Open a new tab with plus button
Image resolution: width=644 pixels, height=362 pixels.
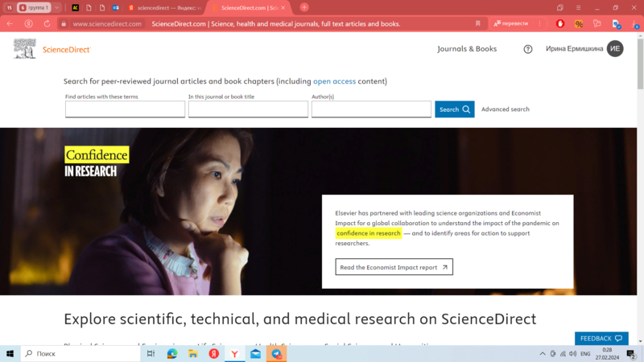pos(304,7)
